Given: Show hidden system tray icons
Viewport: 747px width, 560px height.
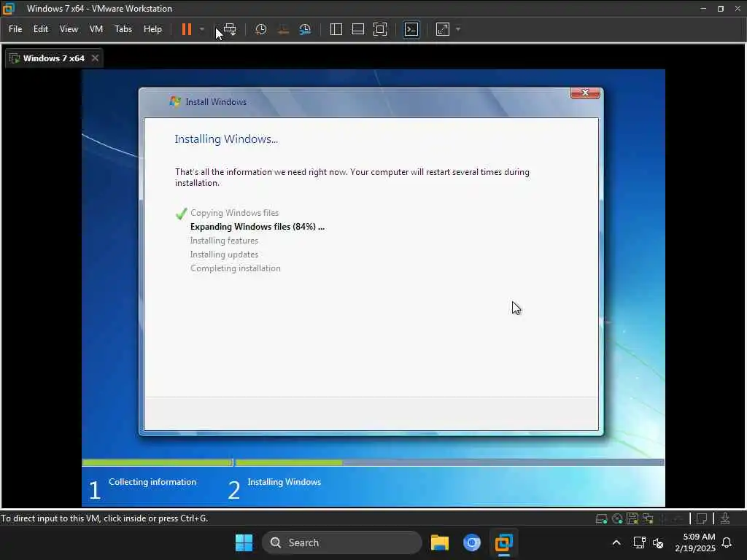Looking at the screenshot, I should click(x=616, y=542).
